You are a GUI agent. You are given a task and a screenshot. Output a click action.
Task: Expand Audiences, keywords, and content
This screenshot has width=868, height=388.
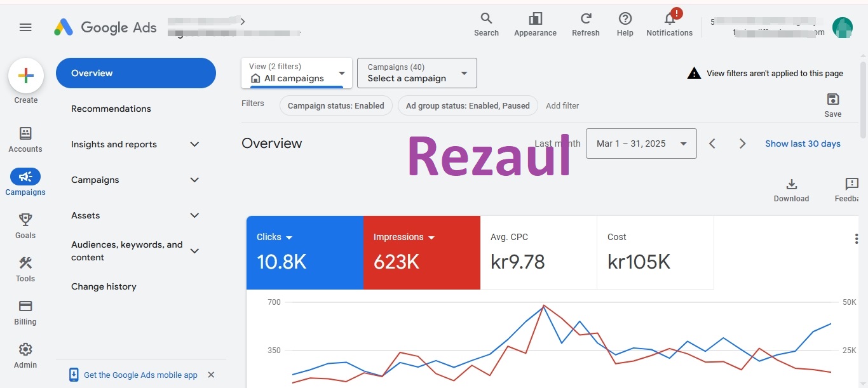pos(195,251)
